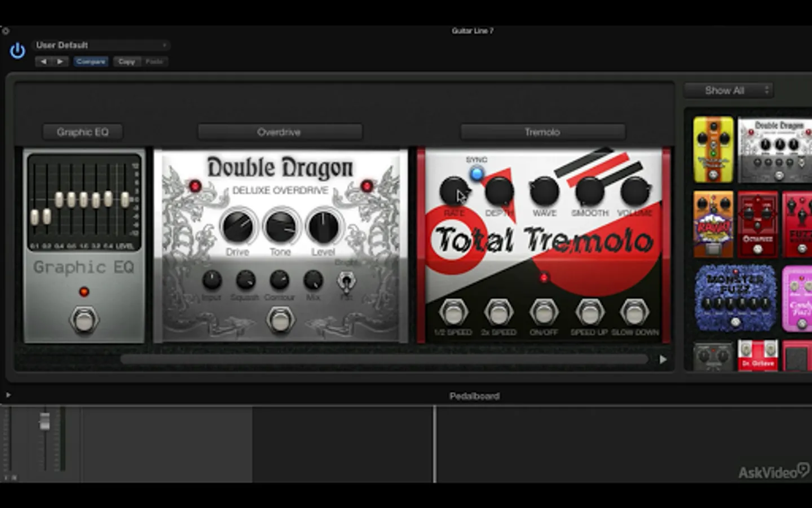Enable the SYNC button on Total Tremolo
Image resolution: width=812 pixels, height=508 pixels.
click(x=476, y=174)
